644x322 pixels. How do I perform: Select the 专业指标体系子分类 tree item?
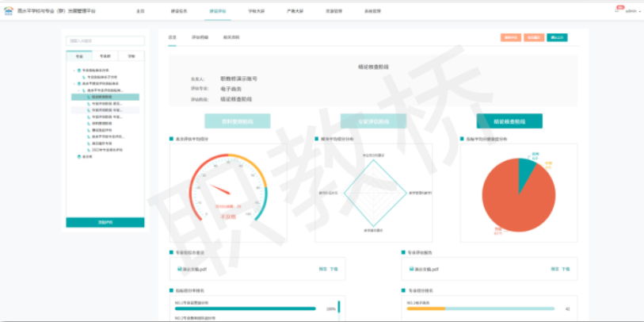click(101, 77)
